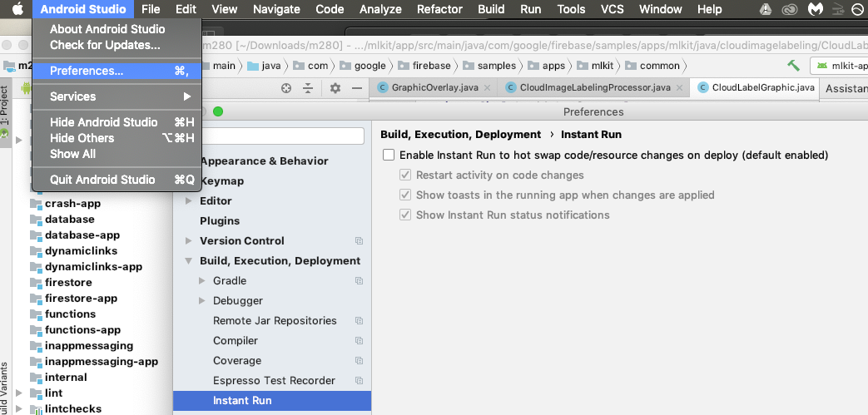This screenshot has width=868, height=415.
Task: Click the green zoom button of Preferences
Action: pyautogui.click(x=218, y=111)
